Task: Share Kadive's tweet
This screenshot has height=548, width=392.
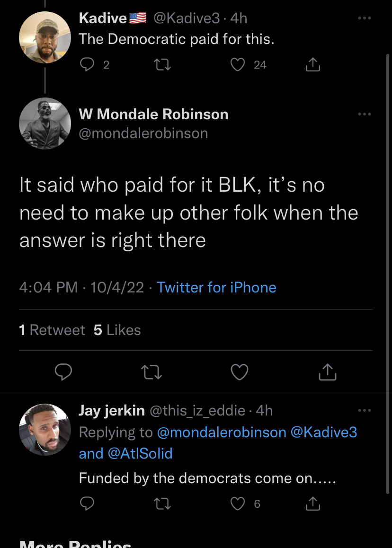Action: pos(312,65)
